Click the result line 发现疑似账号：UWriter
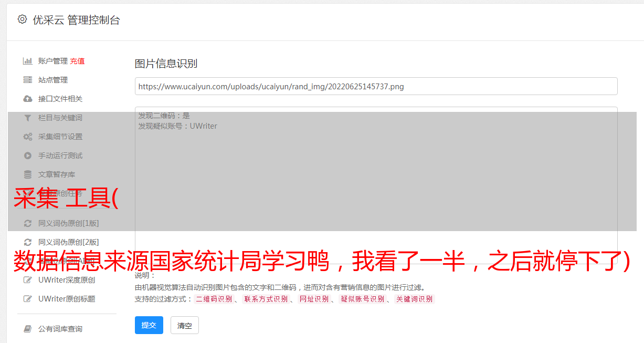The width and height of the screenshot is (644, 343). 178,126
